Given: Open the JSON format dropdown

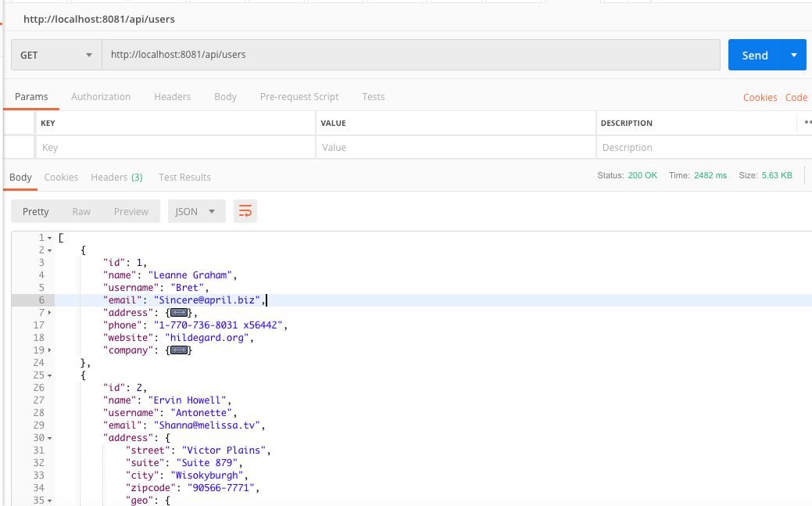Looking at the screenshot, I should [x=196, y=211].
